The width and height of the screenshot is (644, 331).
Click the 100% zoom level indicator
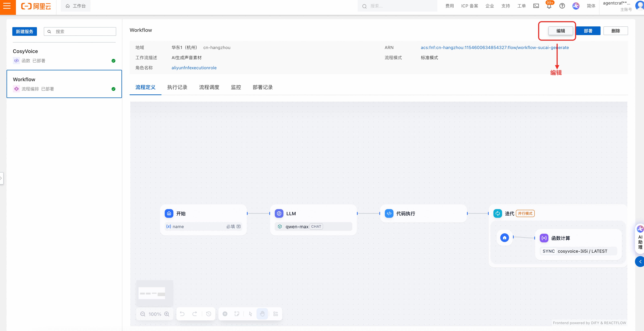coord(155,314)
